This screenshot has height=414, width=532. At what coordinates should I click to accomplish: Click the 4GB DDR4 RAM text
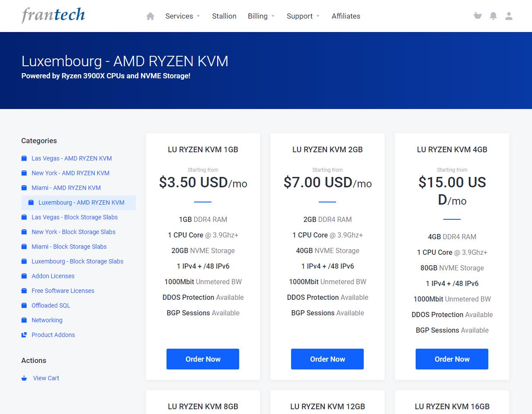(452, 237)
